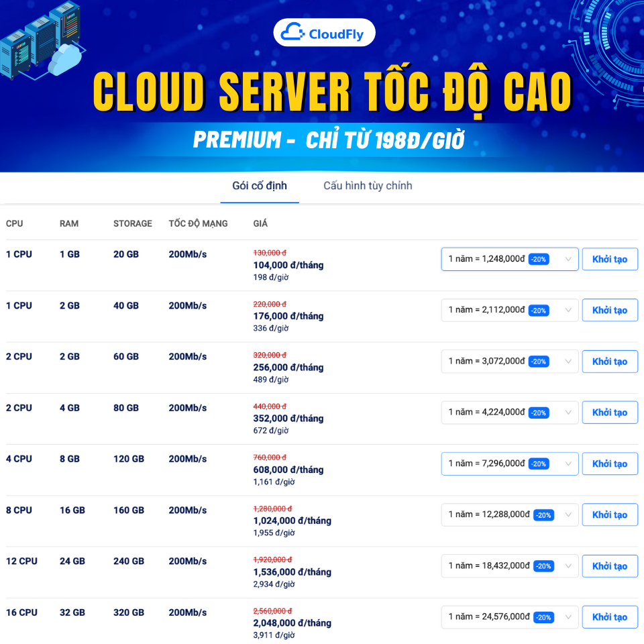
Task: Click the 24 GB RAM cell
Action: [72, 561]
